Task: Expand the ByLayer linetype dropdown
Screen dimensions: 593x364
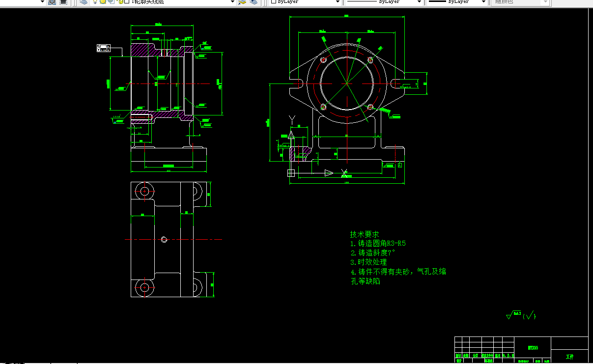Action: click(x=419, y=2)
